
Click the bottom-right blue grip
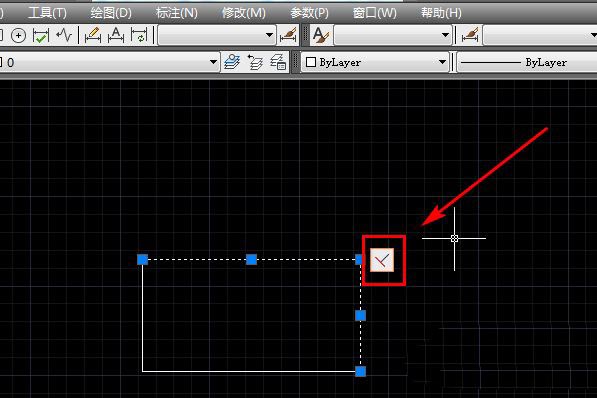click(360, 371)
